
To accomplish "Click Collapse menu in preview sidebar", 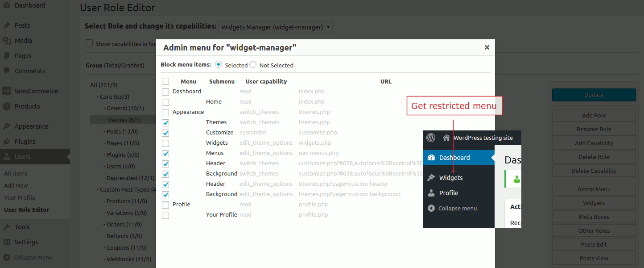I will (x=458, y=208).
